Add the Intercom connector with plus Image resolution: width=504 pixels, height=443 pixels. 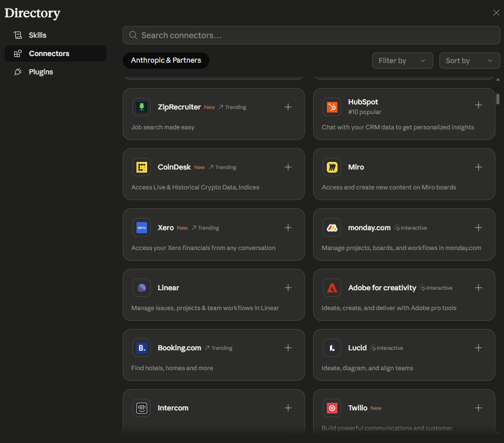pos(288,408)
